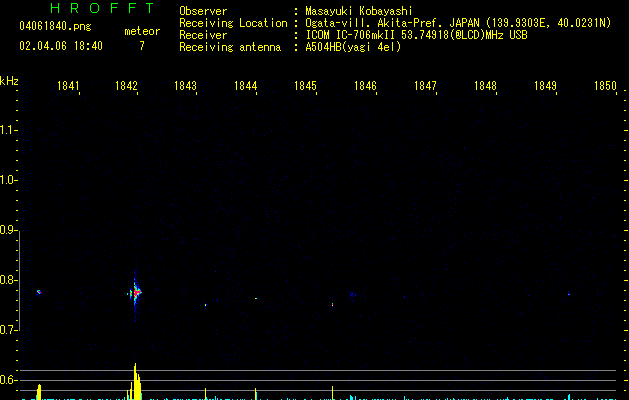This screenshot has width=629, height=400.
Task: Click antenna value A504HB(yagi 4el)
Action: coord(353,47)
